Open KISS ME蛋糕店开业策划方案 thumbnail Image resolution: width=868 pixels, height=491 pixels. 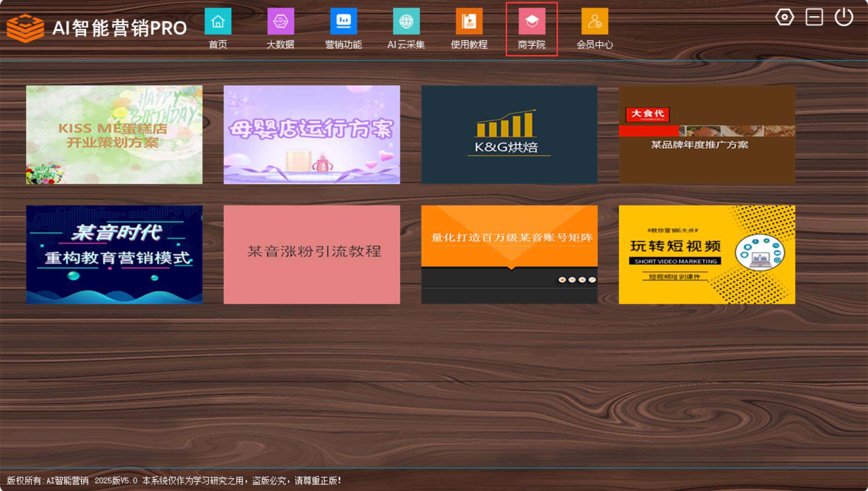click(114, 135)
